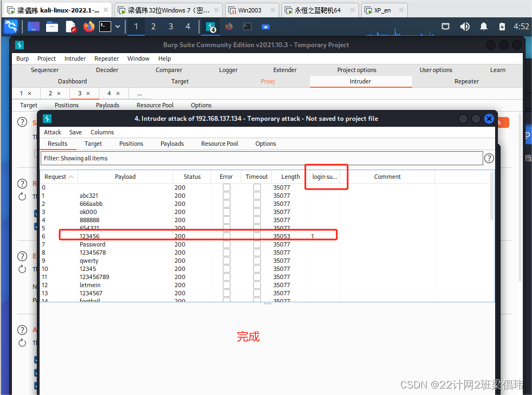Open the text editor launcher icon
This screenshot has height=395, width=532.
[x=70, y=27]
